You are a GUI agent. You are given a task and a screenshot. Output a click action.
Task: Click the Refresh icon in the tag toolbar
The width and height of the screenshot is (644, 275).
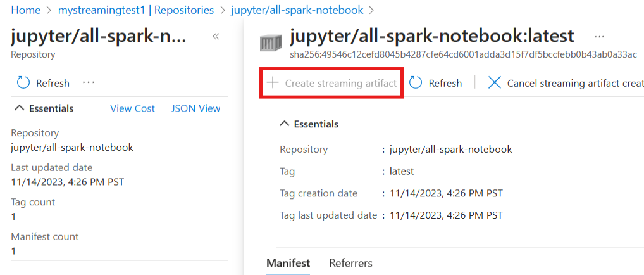point(416,83)
